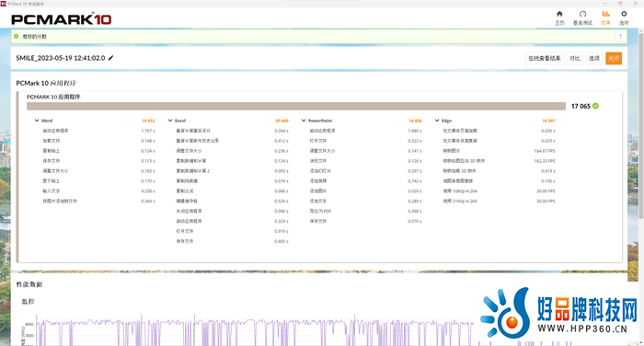Click the PCMark 10 应用程序 section heading
This screenshot has height=346, width=644.
[x=46, y=83]
